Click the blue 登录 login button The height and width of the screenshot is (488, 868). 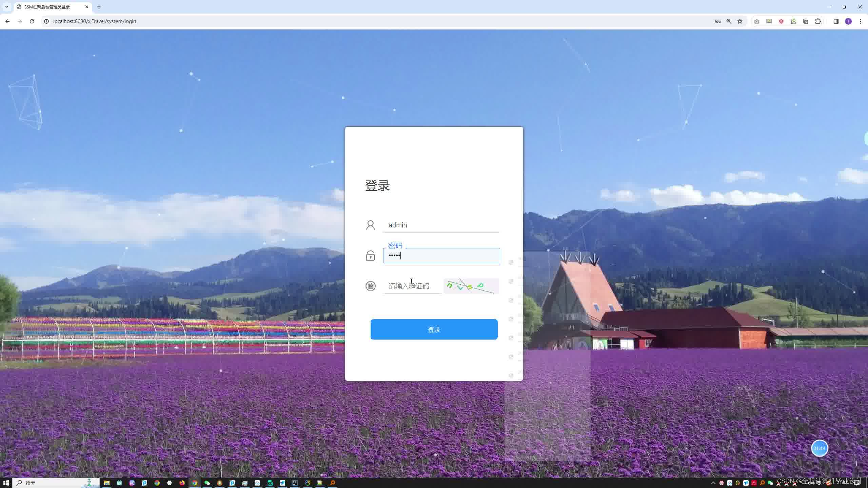[434, 329]
